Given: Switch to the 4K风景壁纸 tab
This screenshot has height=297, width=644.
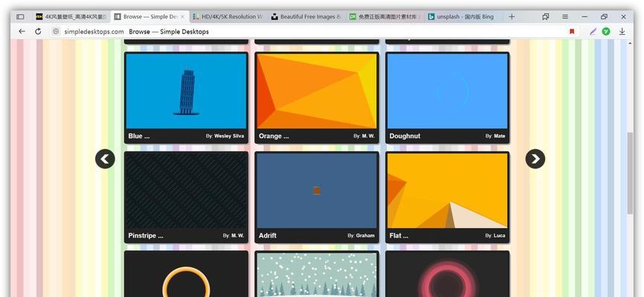Looking at the screenshot, I should [71, 17].
